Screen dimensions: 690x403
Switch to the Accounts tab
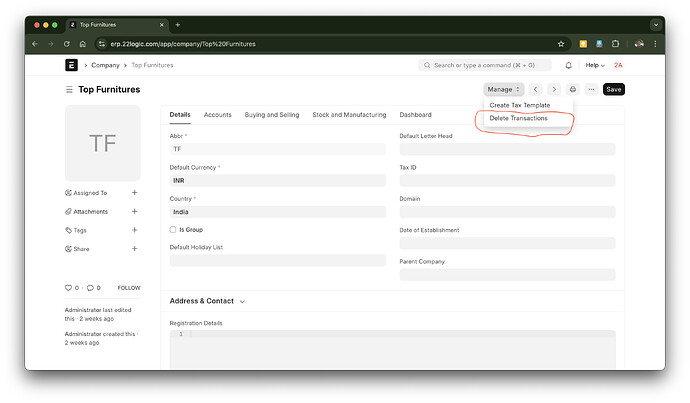tap(217, 114)
